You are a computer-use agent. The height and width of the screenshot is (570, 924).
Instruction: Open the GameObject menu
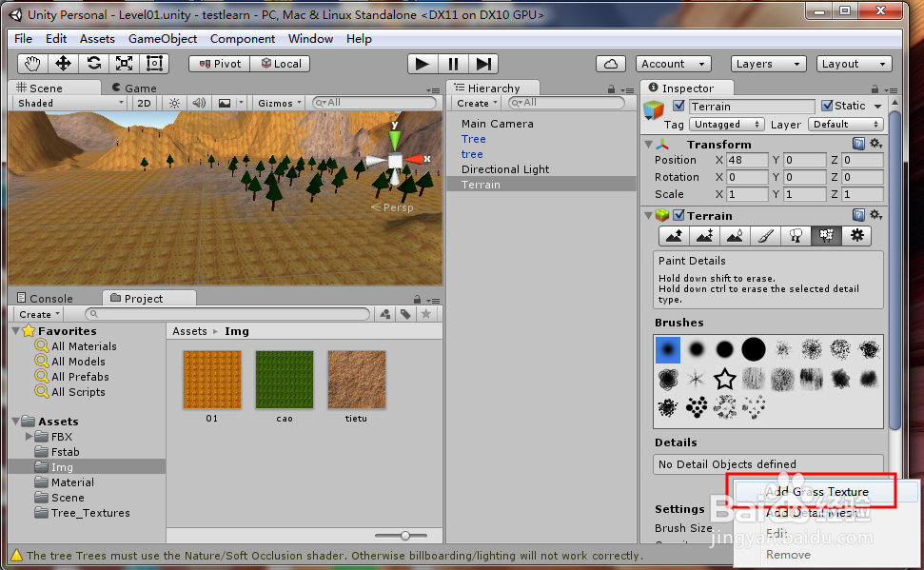[x=163, y=39]
